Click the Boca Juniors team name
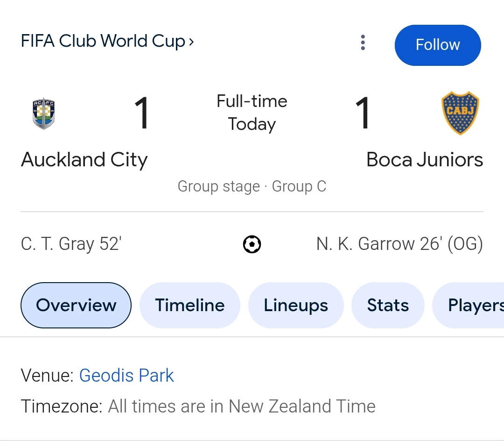The image size is (504, 441). pos(425,160)
